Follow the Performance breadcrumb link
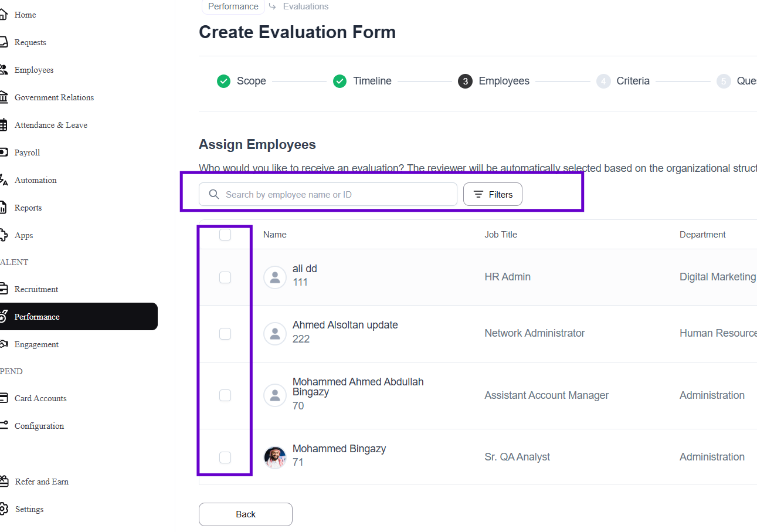The image size is (757, 532). 233,6
